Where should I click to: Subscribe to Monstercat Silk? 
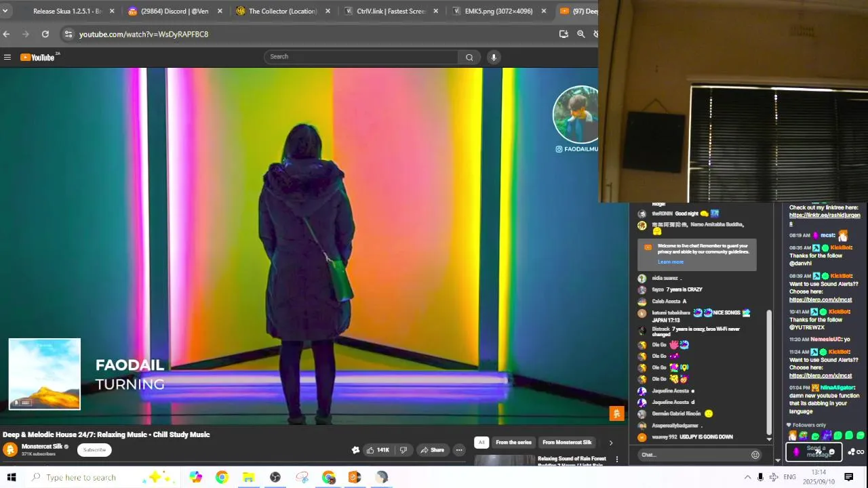point(94,450)
